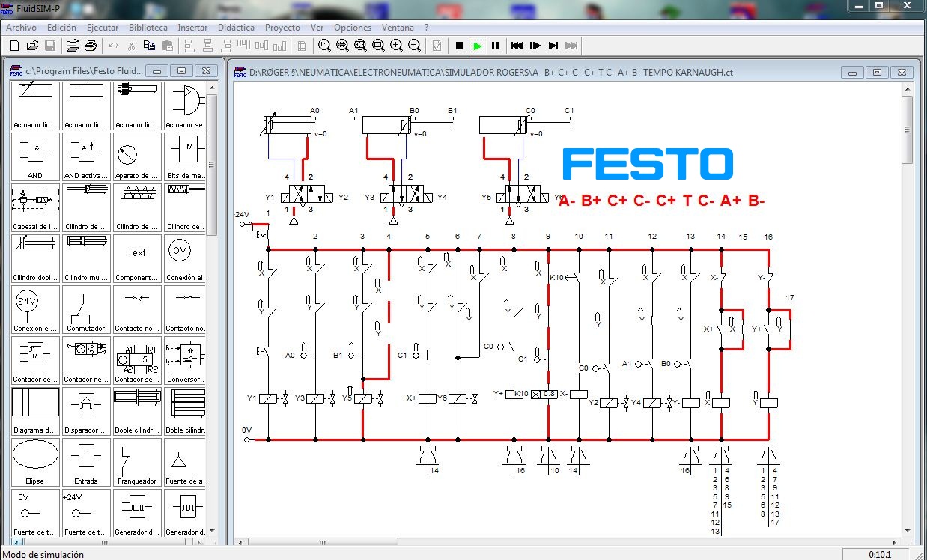
Task: Pause the running simulation
Action: coord(496,46)
